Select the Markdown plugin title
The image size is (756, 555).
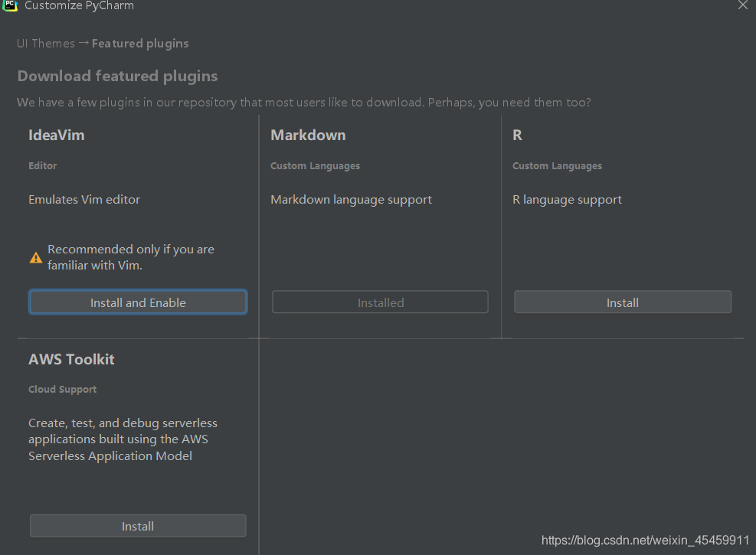pyautogui.click(x=308, y=135)
